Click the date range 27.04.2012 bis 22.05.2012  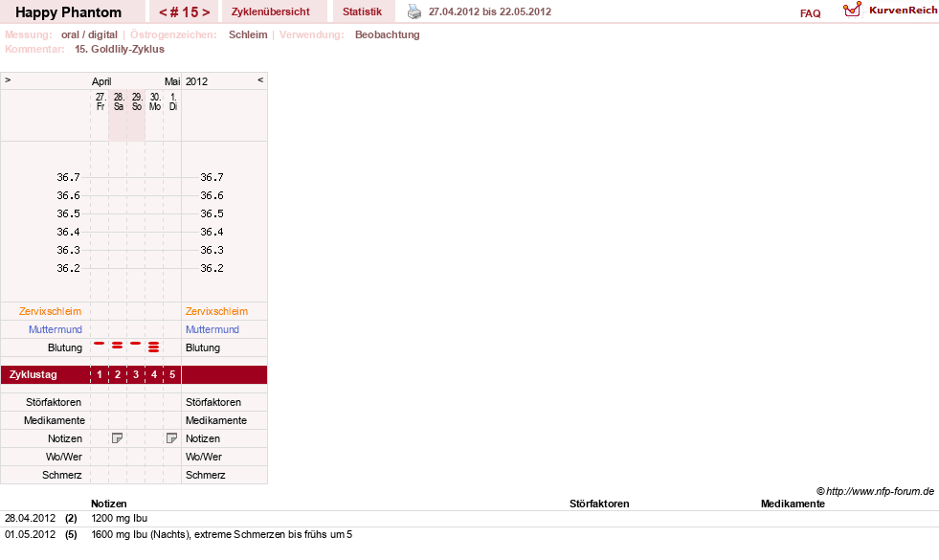(490, 11)
